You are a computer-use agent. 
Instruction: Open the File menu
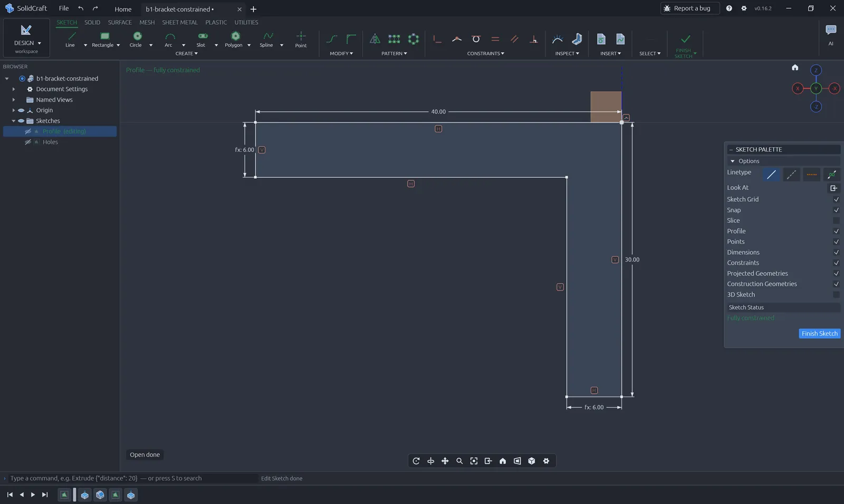point(64,8)
